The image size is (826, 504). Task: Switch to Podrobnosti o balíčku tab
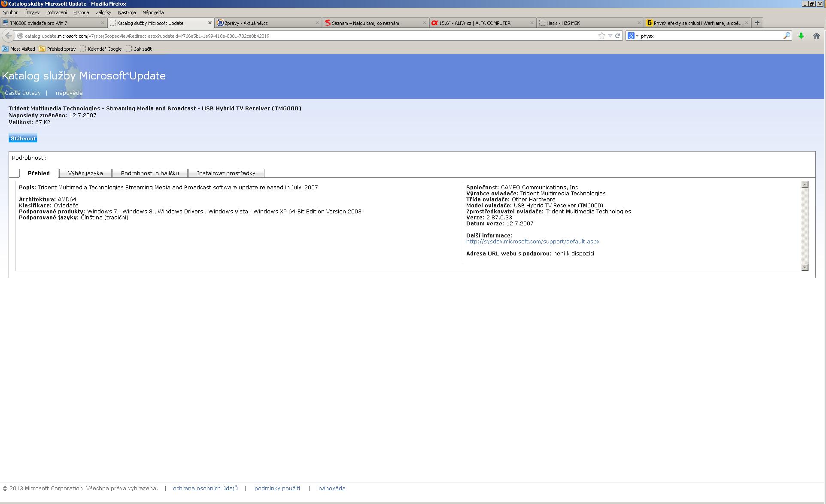tap(150, 173)
